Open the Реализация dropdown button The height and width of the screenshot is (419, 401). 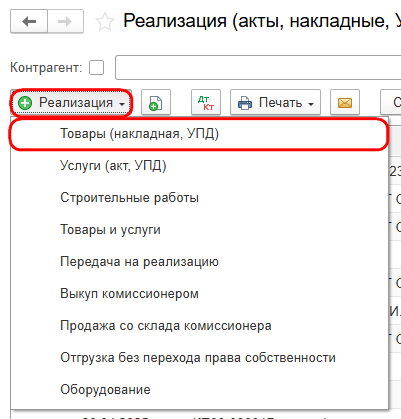71,102
